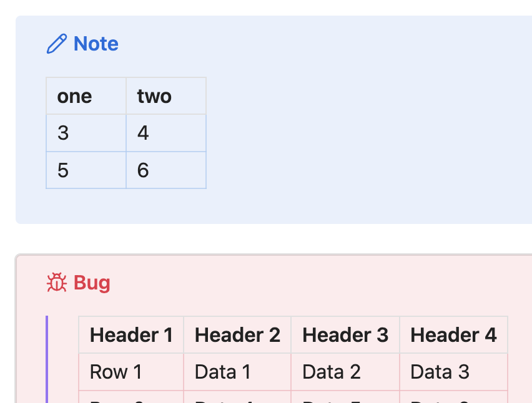Click the bug icon in Bug callout
Screen dimensions: 532x403
(x=57, y=283)
